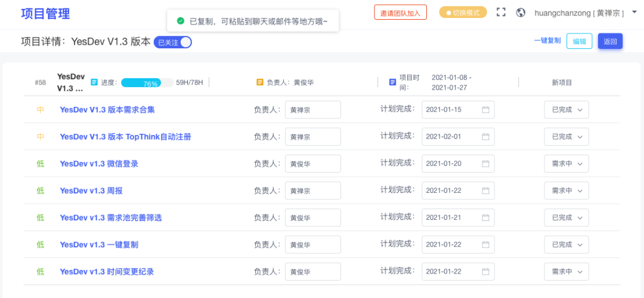This screenshot has height=298, width=644.
Task: Click date field showing 2021-01-20
Action: [458, 164]
